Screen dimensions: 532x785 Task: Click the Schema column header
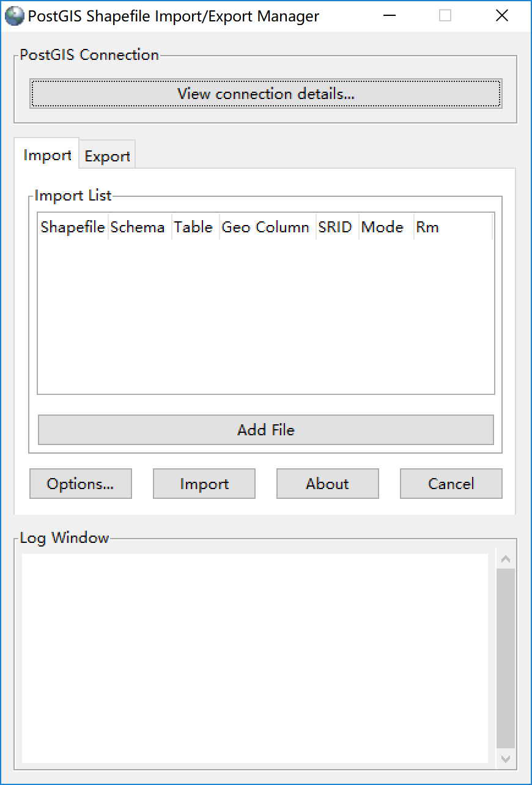coord(138,227)
